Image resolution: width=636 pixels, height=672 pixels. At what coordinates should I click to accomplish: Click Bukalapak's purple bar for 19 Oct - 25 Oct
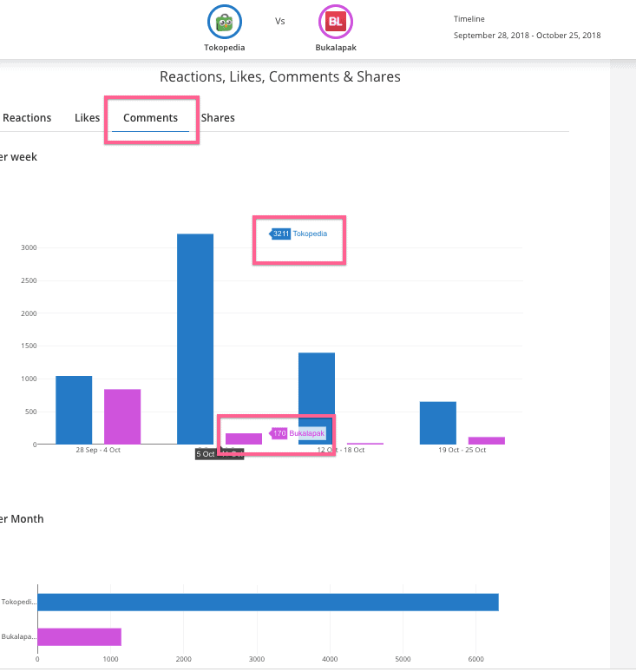pos(486,440)
